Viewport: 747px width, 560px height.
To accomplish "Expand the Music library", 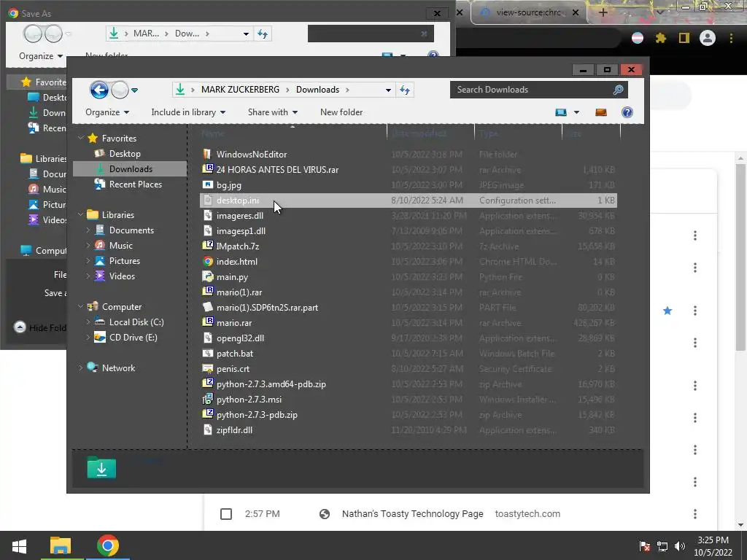I will (x=88, y=245).
